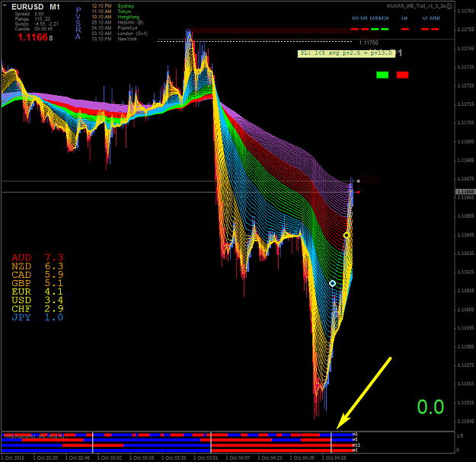Click the EUR 4.1 currency strength row

coord(37,292)
